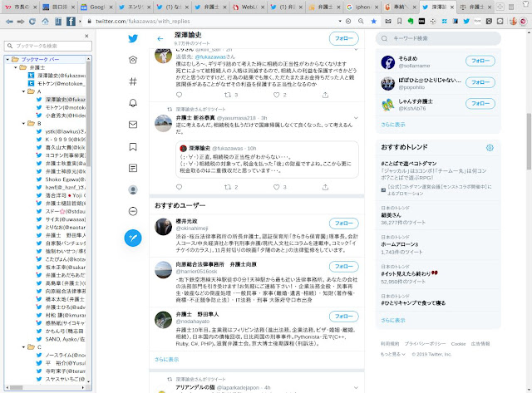Open the Bookmarks icon in Twitter sidebar
532x393 pixels.
pos(133,146)
